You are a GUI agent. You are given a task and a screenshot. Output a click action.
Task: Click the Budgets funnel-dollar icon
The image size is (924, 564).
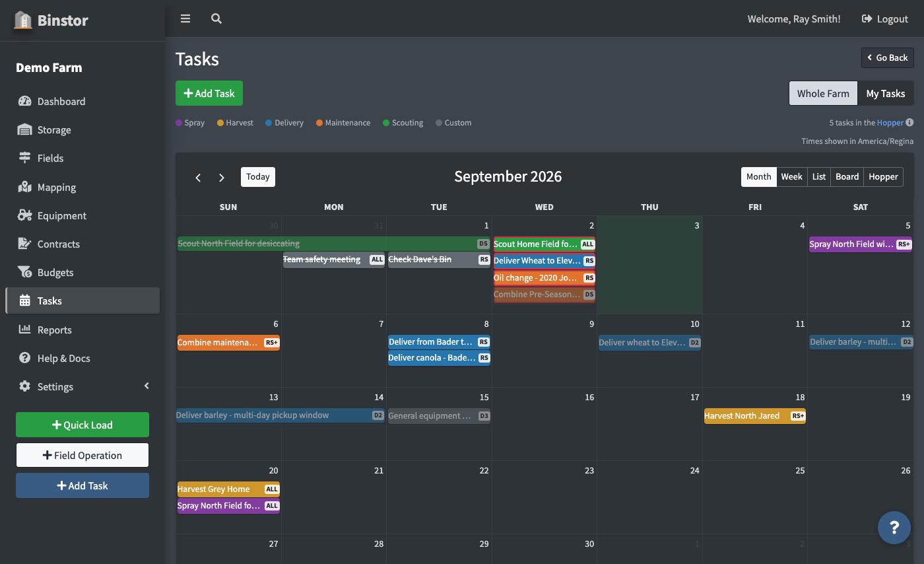(24, 272)
